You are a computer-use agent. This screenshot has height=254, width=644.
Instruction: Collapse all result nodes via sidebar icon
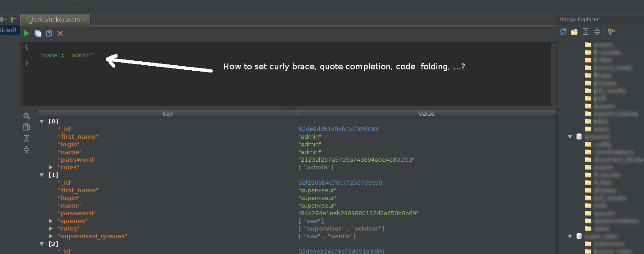(x=27, y=150)
